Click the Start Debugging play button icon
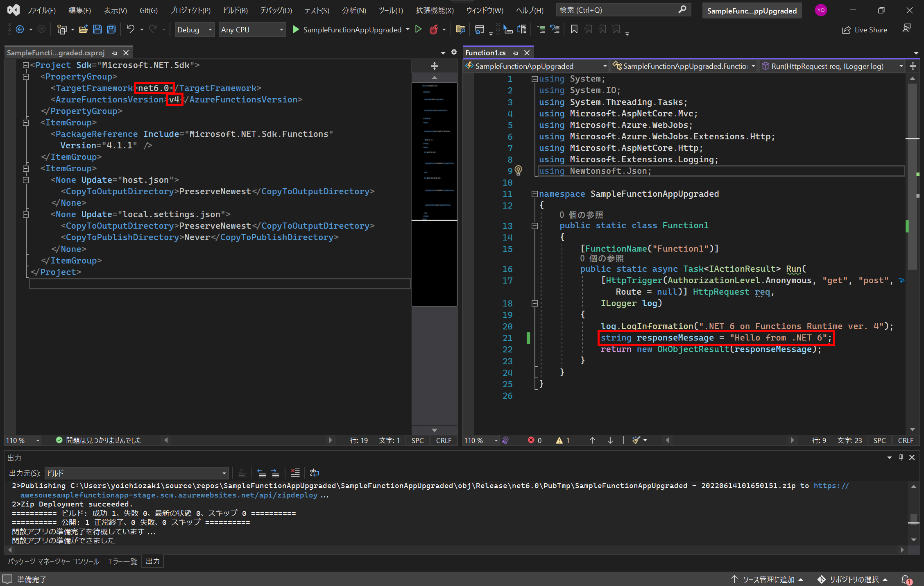The width and height of the screenshot is (924, 586). tap(296, 30)
